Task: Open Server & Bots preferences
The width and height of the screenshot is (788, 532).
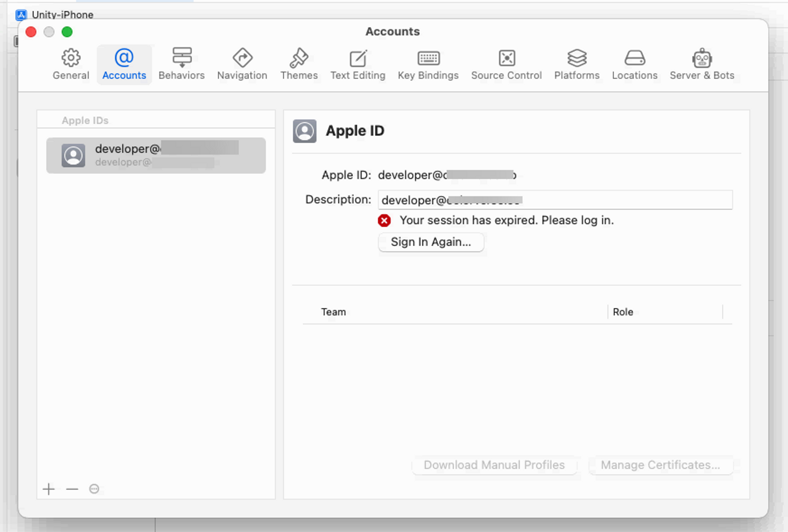Action: (x=702, y=64)
